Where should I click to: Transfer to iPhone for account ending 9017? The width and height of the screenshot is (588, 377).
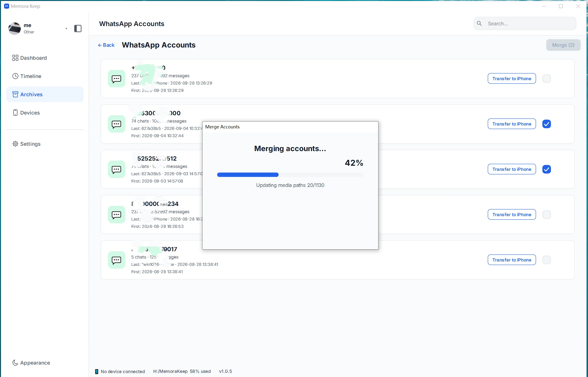tap(512, 260)
